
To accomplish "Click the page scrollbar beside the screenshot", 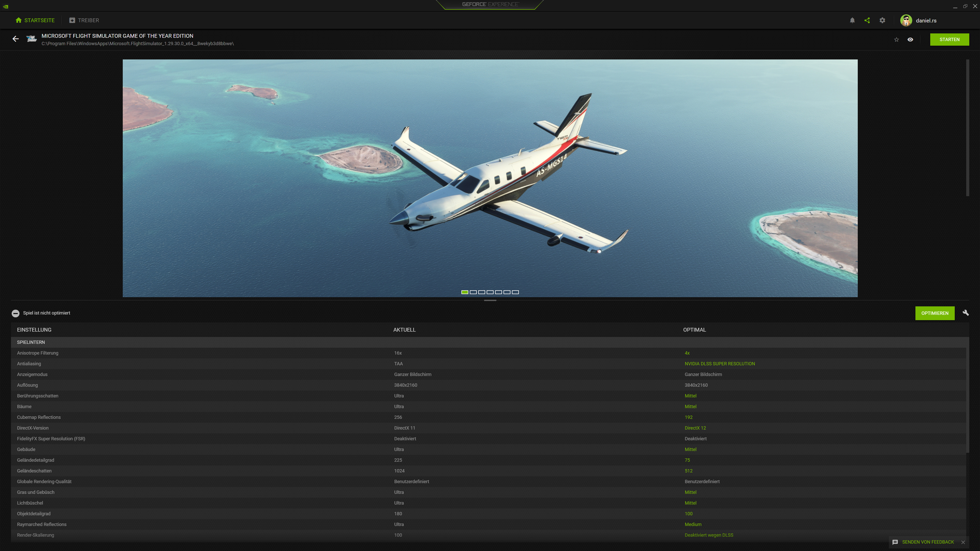I will [968, 128].
